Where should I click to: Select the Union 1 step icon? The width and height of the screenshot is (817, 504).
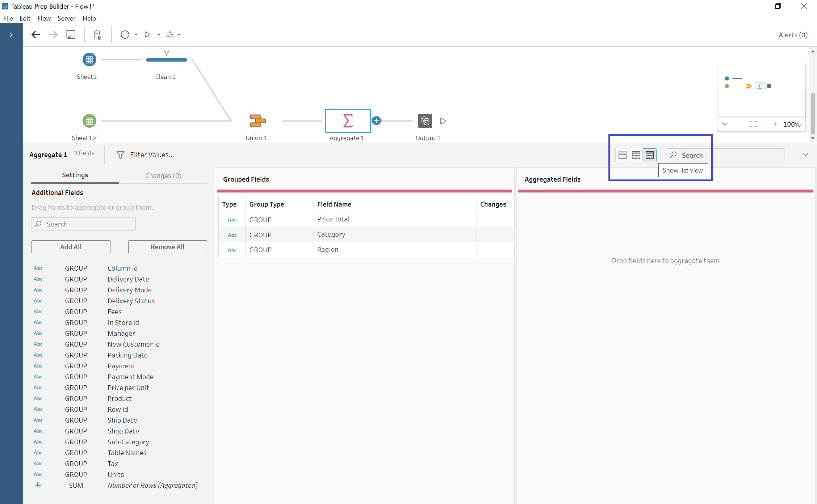point(257,121)
